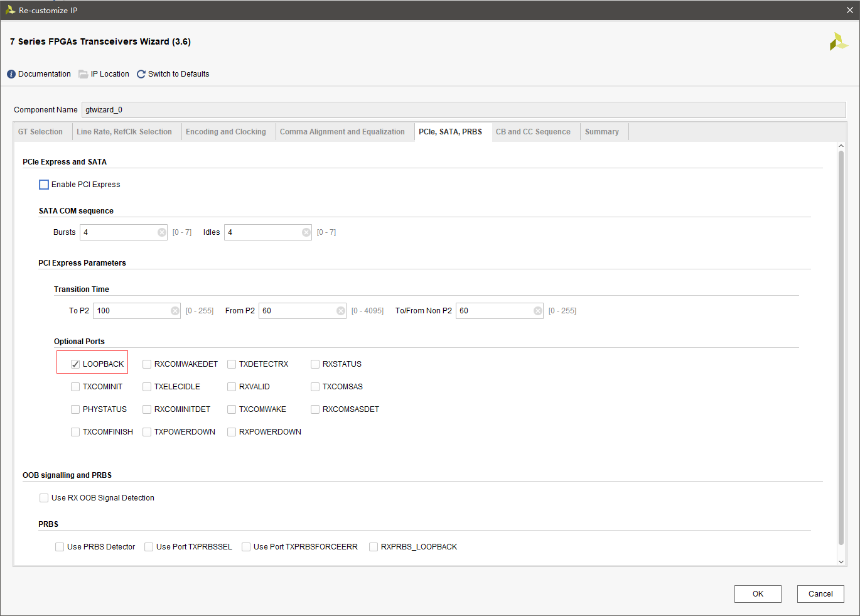Check the RXCOMSASDET port option
Viewport: 860px width, 616px height.
pyautogui.click(x=315, y=409)
